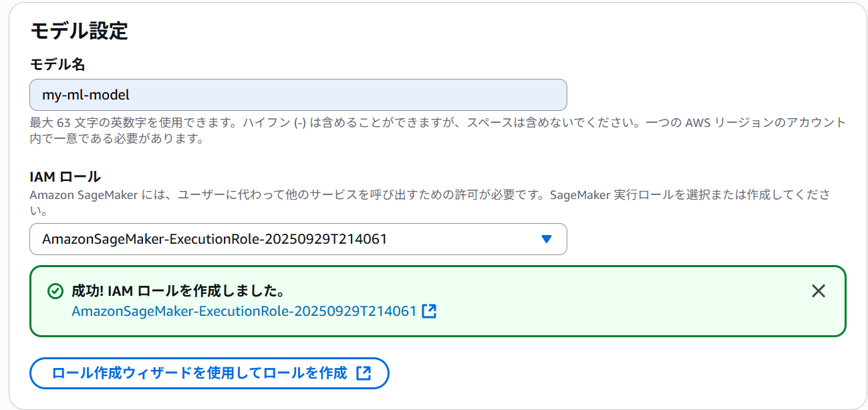This screenshot has width=868, height=410.
Task: Click the model name input field
Action: (x=297, y=94)
